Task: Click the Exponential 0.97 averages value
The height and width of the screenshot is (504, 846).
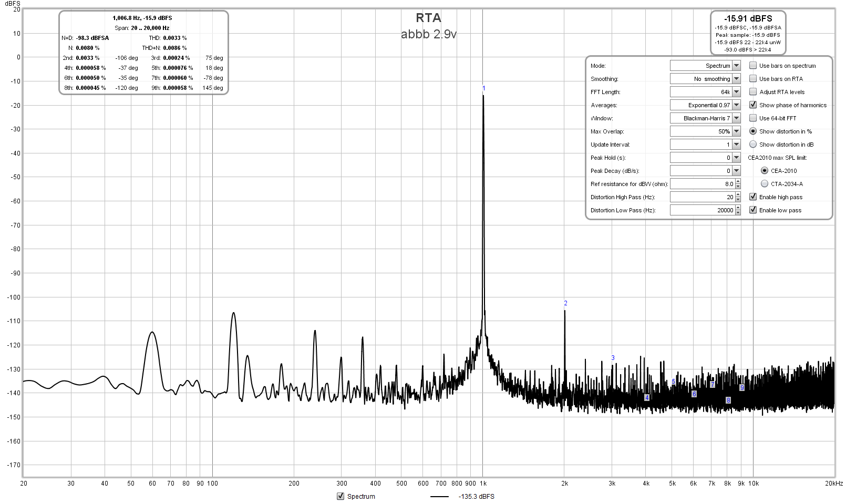Action: [x=701, y=105]
